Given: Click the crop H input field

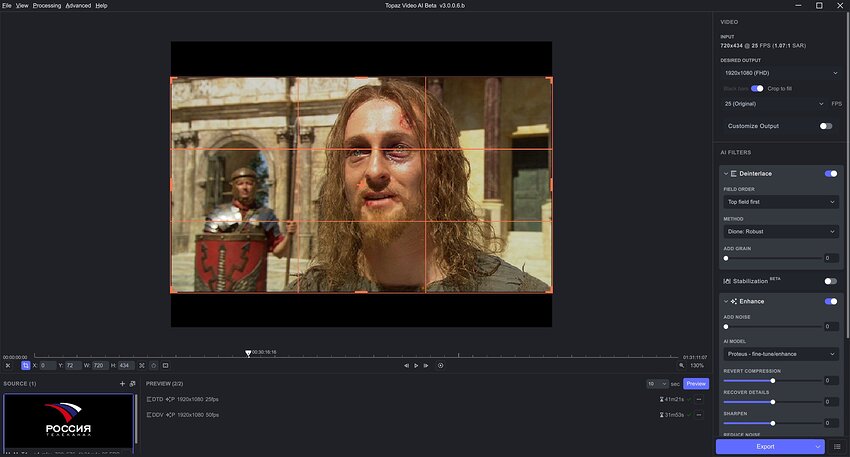Looking at the screenshot, I should (125, 365).
